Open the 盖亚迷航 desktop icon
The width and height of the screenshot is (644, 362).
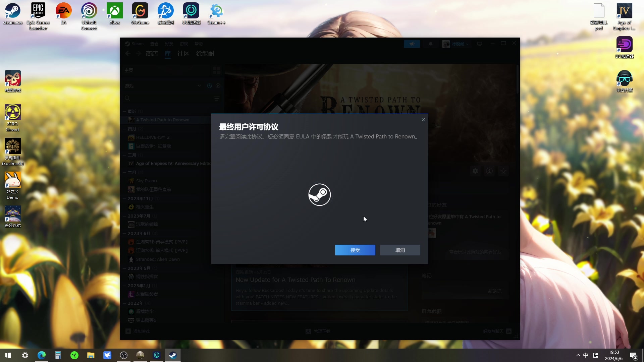point(13,217)
